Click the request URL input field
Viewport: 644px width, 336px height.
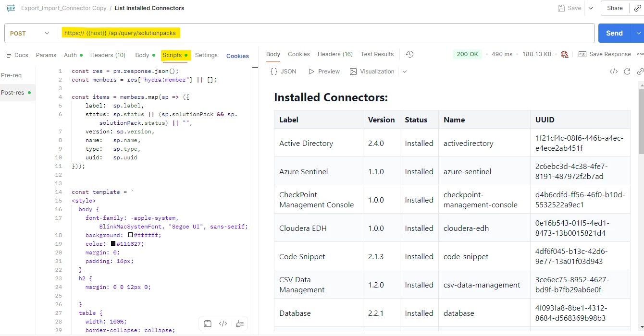pyautogui.click(x=326, y=33)
